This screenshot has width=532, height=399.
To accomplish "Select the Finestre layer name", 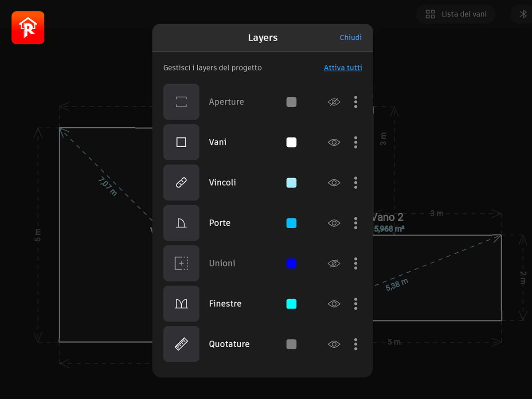I will pos(225,304).
